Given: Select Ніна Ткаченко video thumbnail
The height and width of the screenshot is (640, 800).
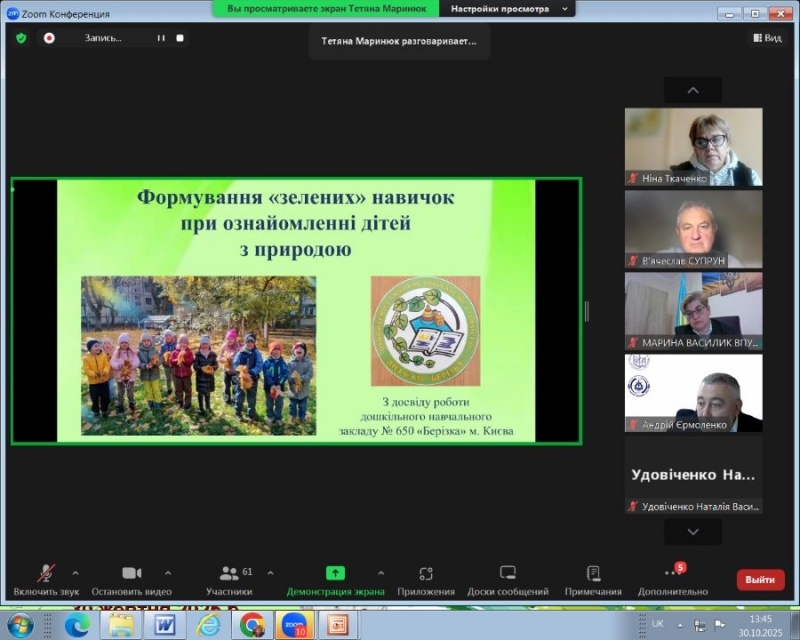Looking at the screenshot, I should coord(693,146).
